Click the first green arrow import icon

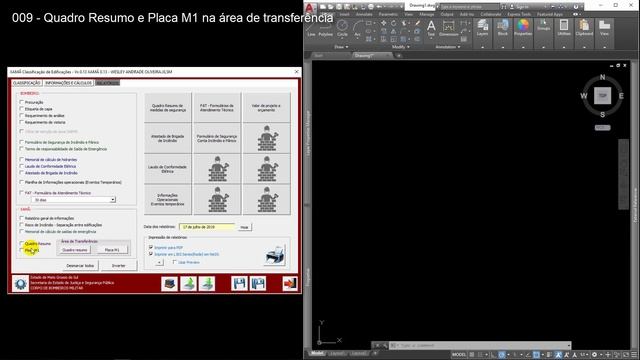tap(188, 284)
